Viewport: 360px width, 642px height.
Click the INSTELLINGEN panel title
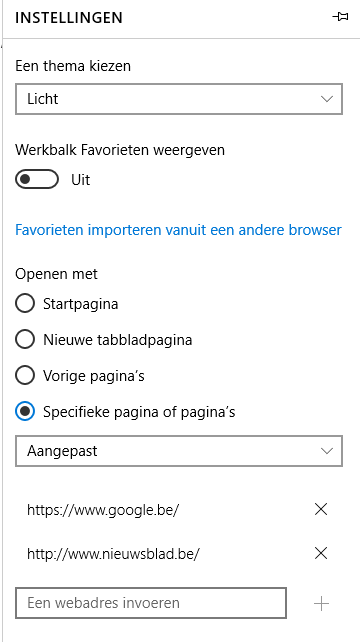pyautogui.click(x=69, y=18)
